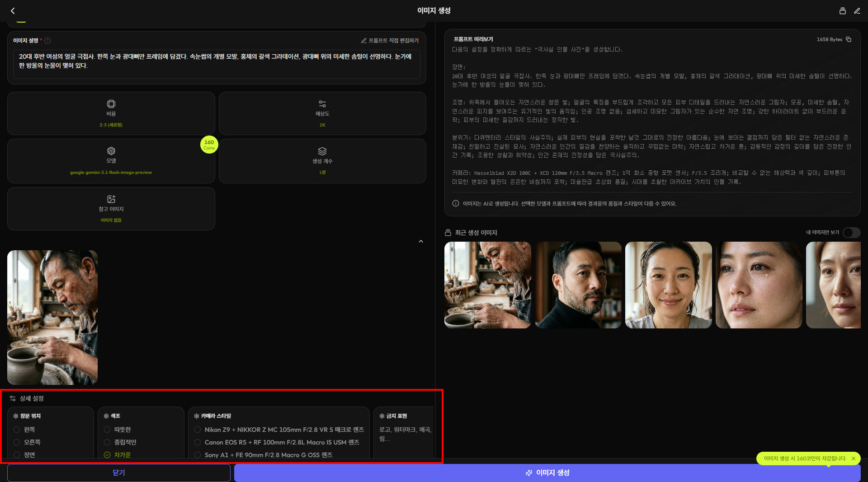
Task: Open the 참고 이미지 reference image card
Action: 111,209
